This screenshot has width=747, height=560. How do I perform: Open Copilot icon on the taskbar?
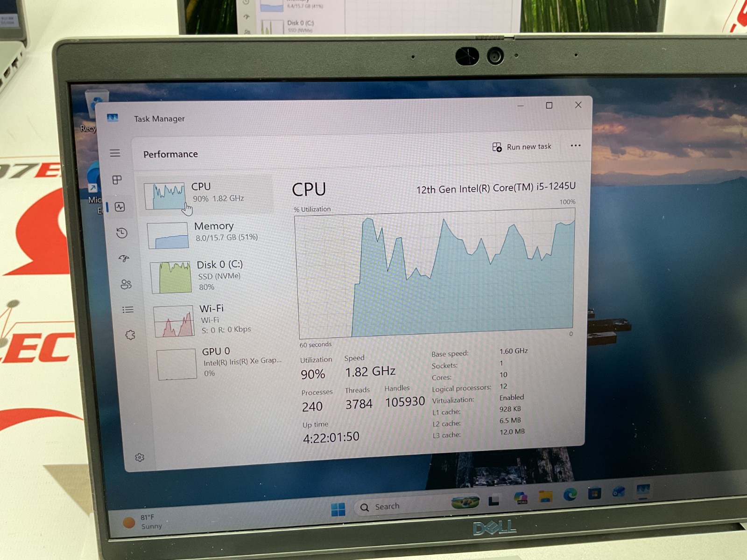(520, 498)
